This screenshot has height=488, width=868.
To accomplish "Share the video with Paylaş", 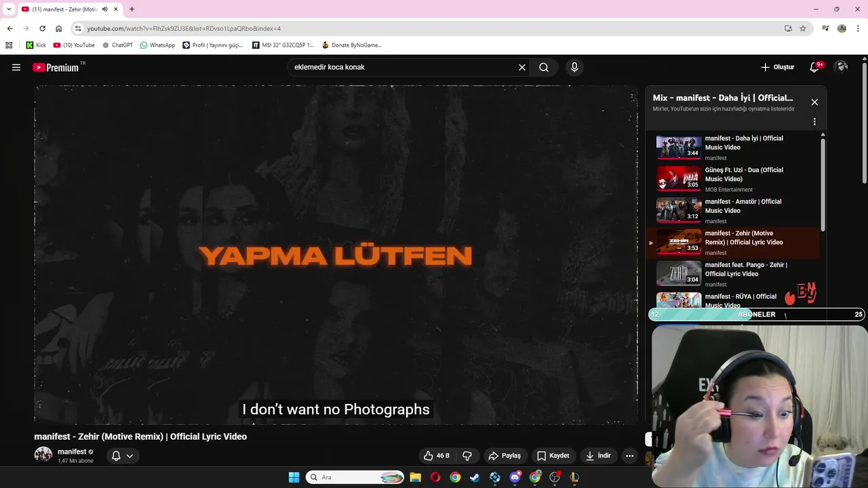I will click(x=505, y=455).
